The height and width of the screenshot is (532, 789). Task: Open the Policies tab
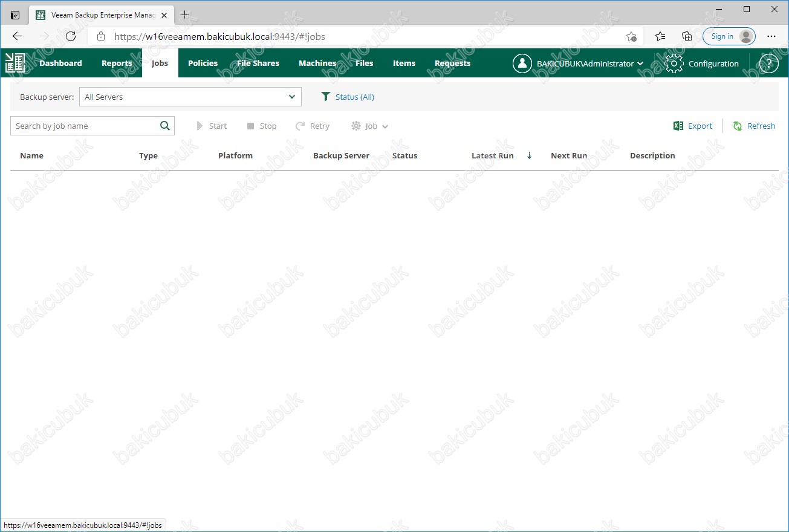tap(203, 63)
